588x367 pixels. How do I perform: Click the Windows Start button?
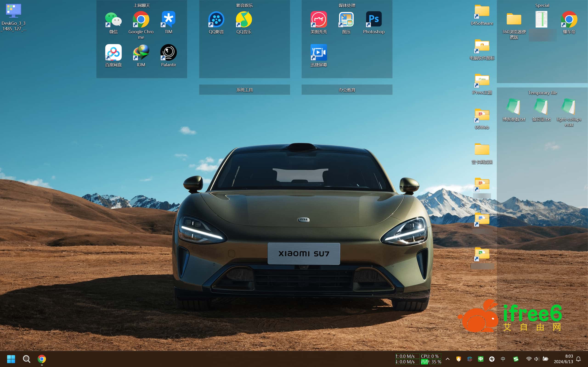pyautogui.click(x=11, y=359)
